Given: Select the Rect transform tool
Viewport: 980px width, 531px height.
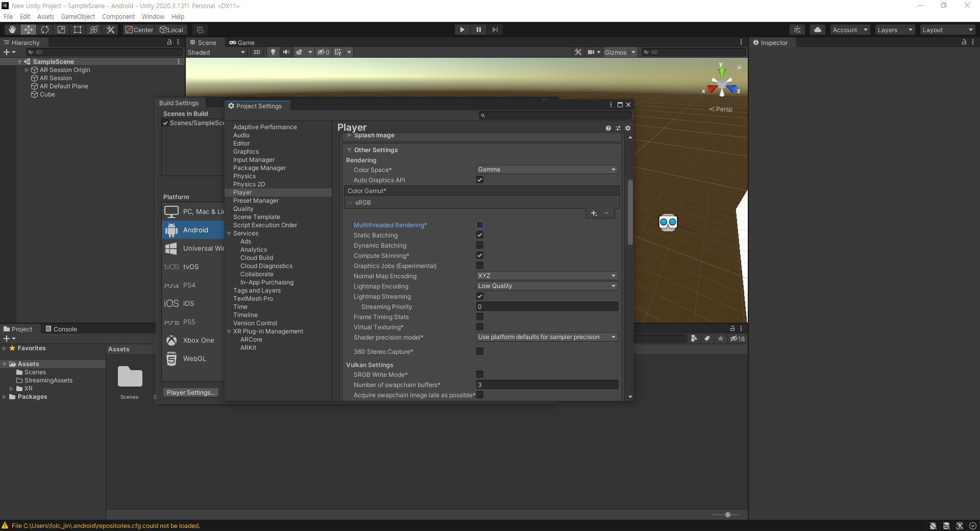Looking at the screenshot, I should coord(78,30).
